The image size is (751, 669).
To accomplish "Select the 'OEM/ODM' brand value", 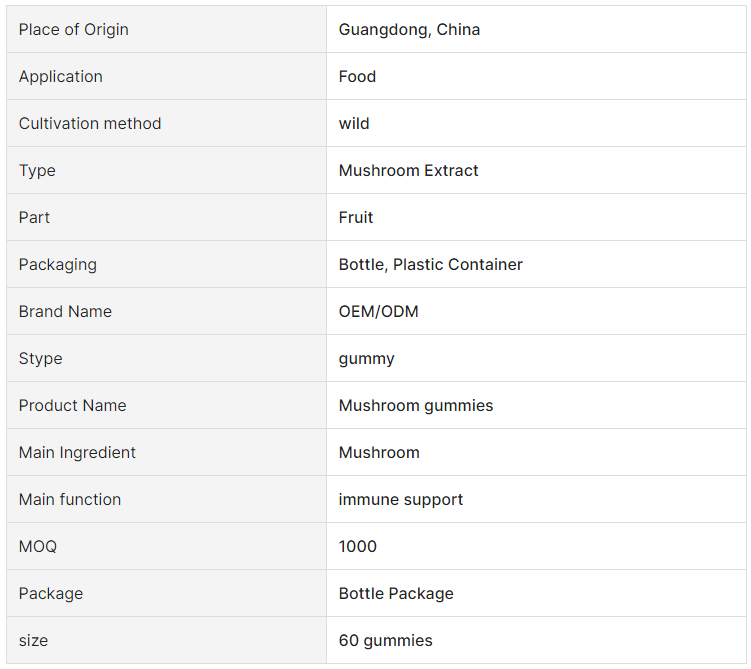I will 378,311.
